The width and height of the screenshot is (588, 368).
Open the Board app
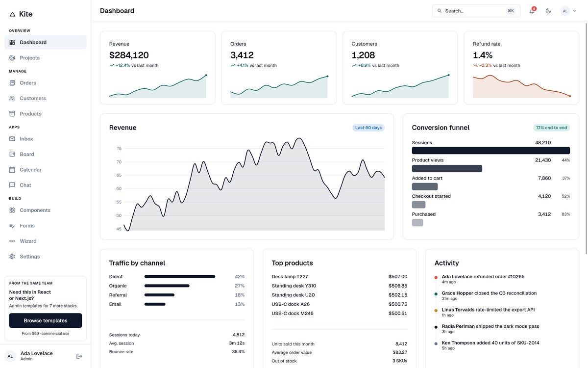[46, 154]
